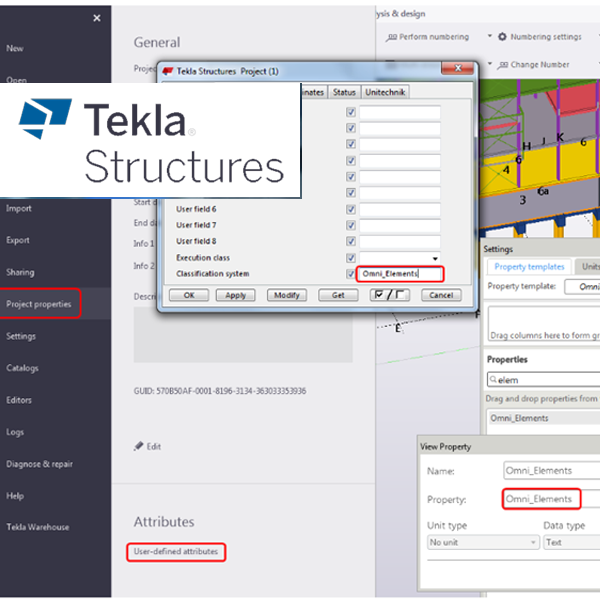Expand the Perform numbering dropdown arrow
The image size is (600, 600).
click(489, 36)
